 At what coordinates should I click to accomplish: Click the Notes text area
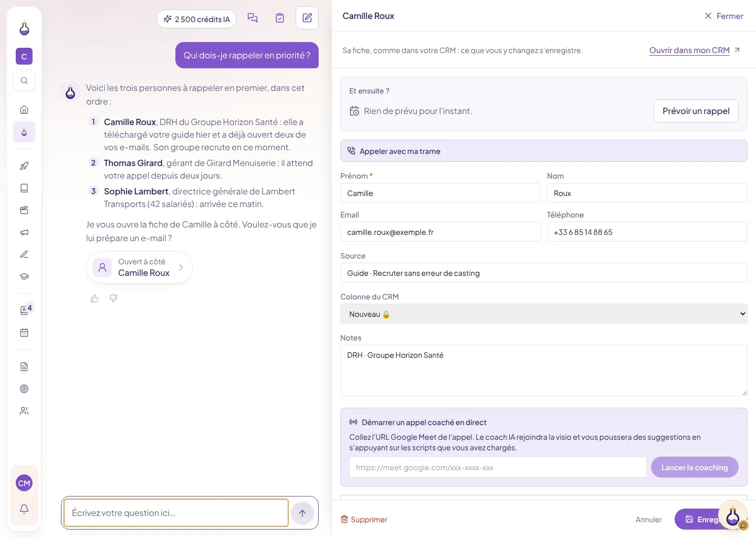click(x=543, y=370)
